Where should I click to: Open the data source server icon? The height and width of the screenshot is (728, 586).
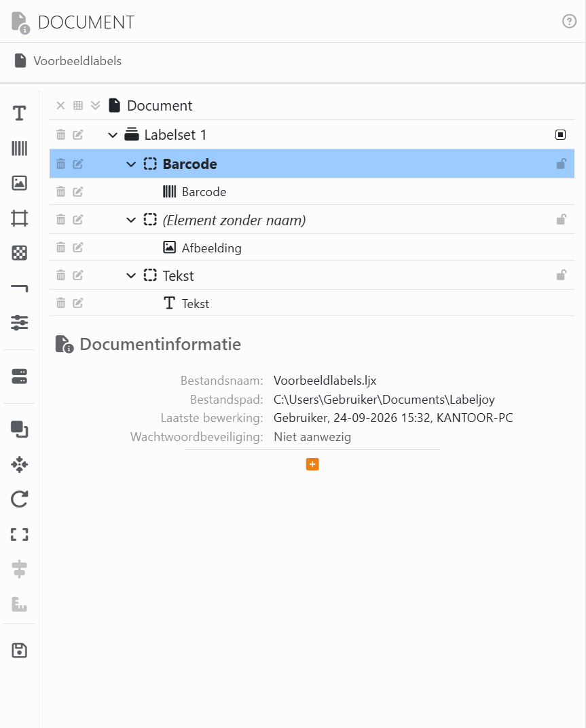tap(19, 377)
